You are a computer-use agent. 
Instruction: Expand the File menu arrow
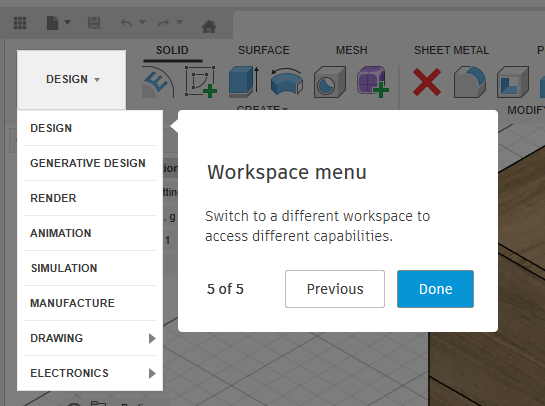coord(67,23)
